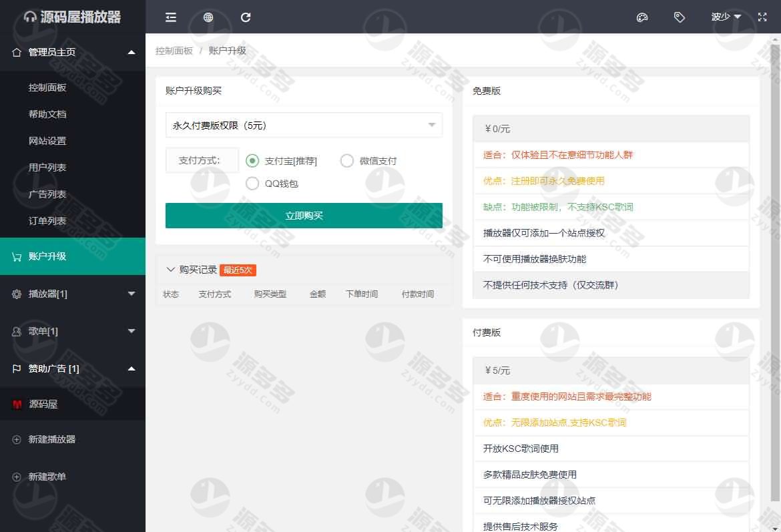Viewport: 781px width, 532px height.
Task: Open the 永久付费版权限 (5元) dropdown
Action: 304,125
